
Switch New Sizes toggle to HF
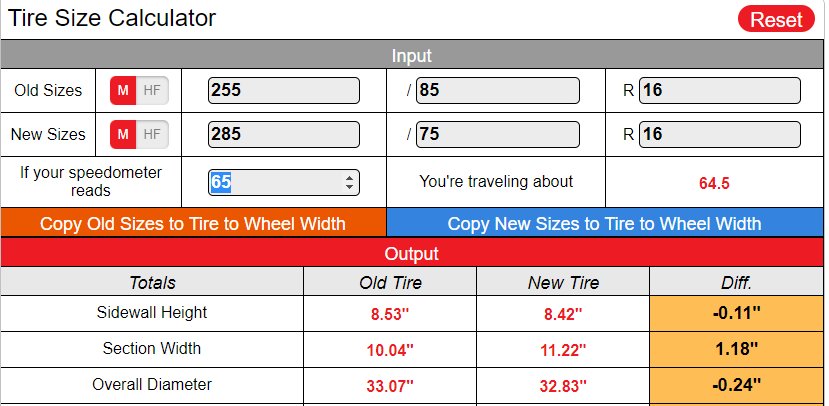152,134
